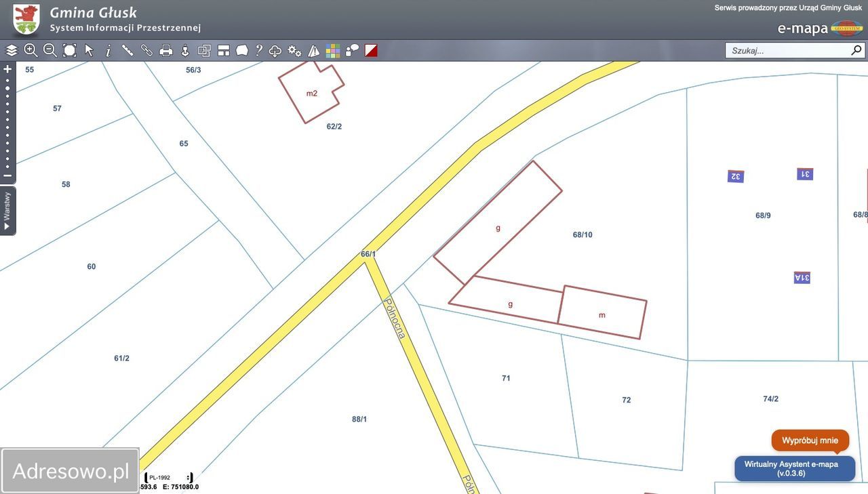
Task: Click System Informacji Przestrzennej subtitle
Action: point(125,28)
